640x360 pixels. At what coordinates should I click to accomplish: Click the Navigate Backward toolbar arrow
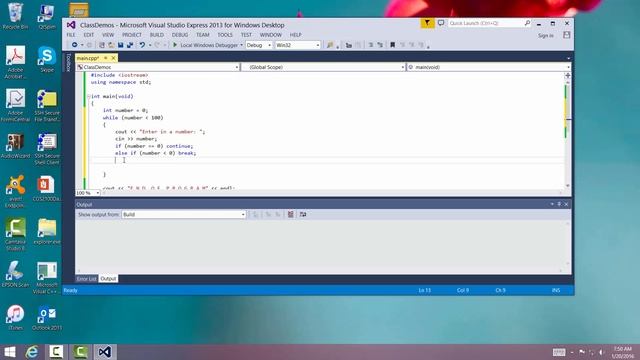pyautogui.click(x=75, y=45)
